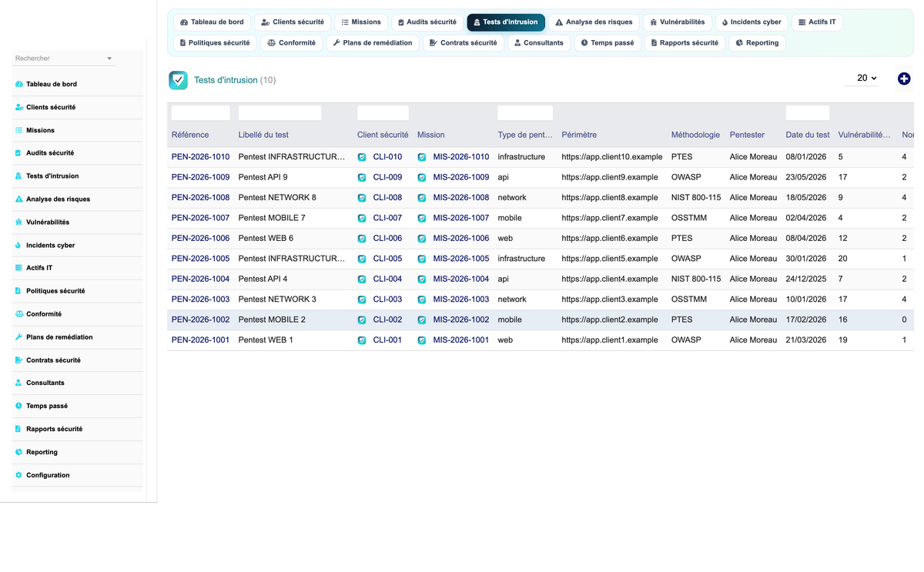924x572 pixels.
Task: Click the Actifs IT server icon in sidebar
Action: coord(18,268)
